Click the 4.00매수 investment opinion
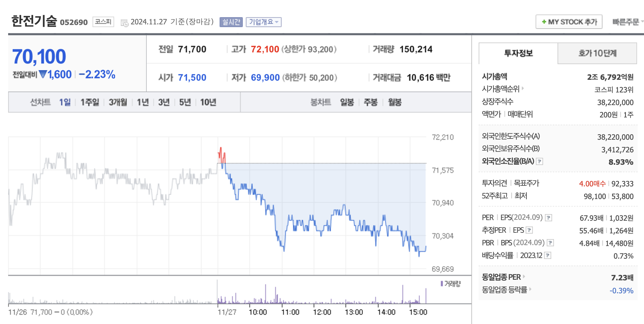 point(592,184)
